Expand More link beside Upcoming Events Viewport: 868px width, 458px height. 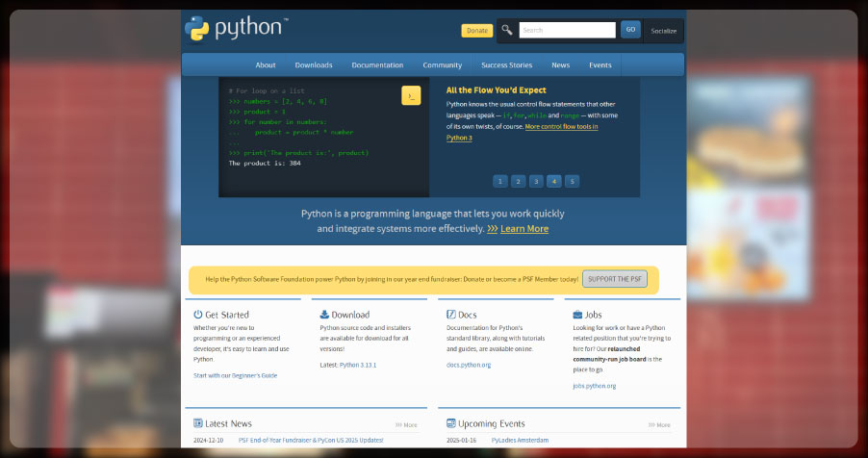pyautogui.click(x=659, y=424)
